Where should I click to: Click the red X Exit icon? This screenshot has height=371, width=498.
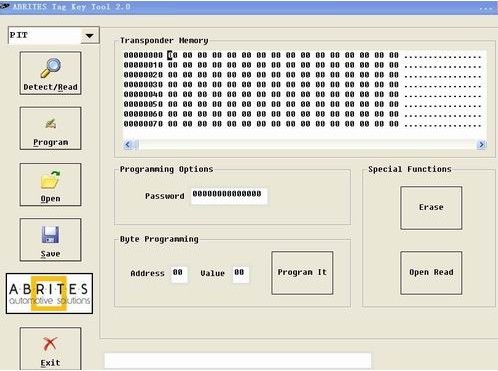[50, 344]
